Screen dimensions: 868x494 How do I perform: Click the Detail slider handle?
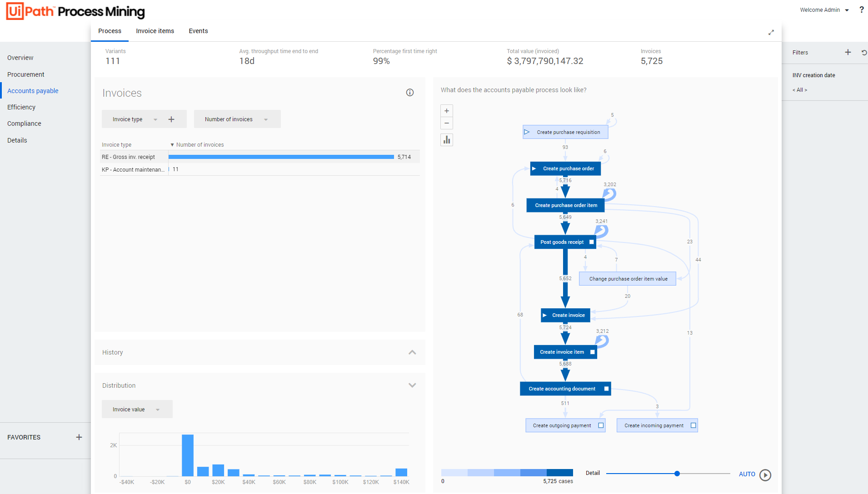click(x=677, y=474)
